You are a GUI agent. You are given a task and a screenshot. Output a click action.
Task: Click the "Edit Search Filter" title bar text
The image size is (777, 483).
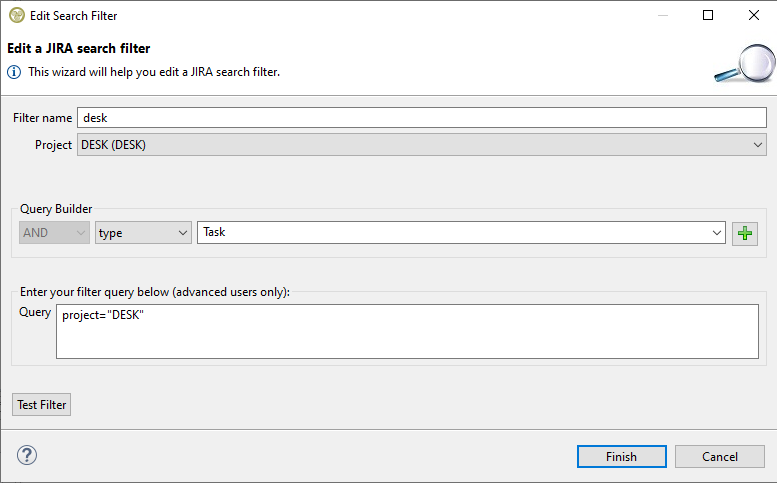73,16
